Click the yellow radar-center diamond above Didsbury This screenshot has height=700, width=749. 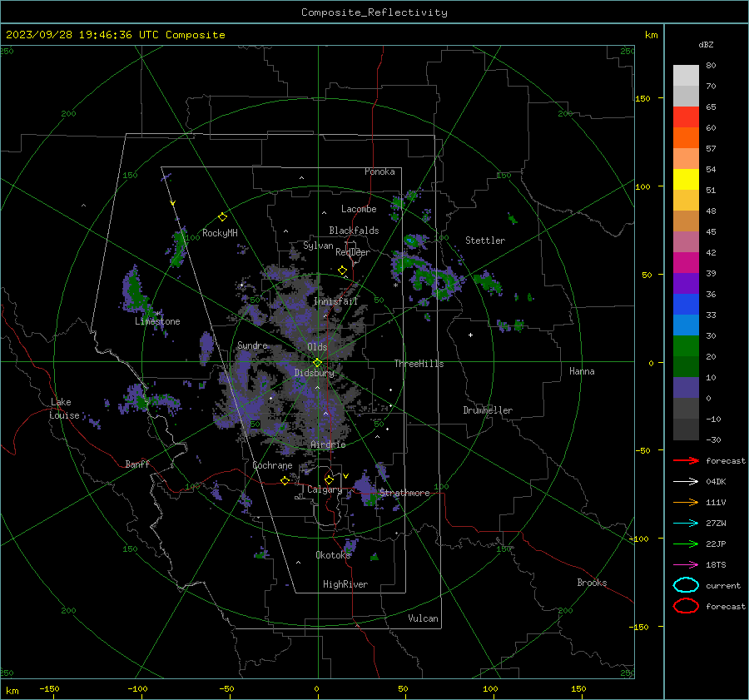tap(317, 362)
